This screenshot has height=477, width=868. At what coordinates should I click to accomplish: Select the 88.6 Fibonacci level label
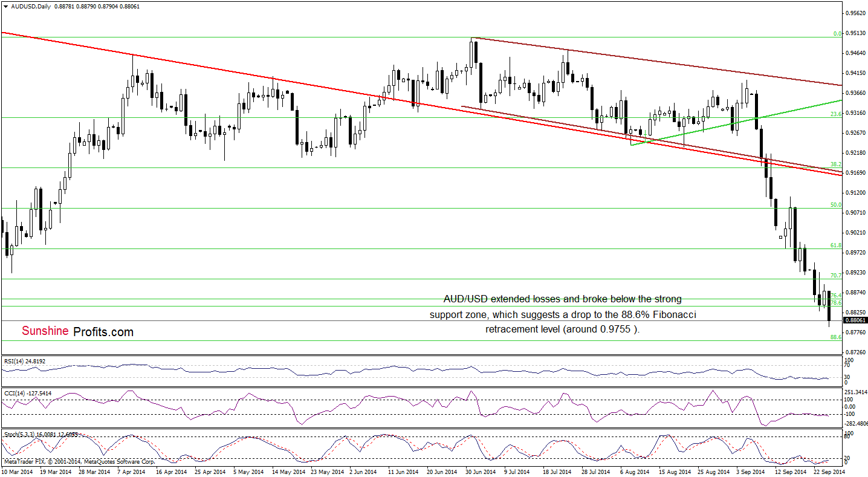[x=836, y=337]
